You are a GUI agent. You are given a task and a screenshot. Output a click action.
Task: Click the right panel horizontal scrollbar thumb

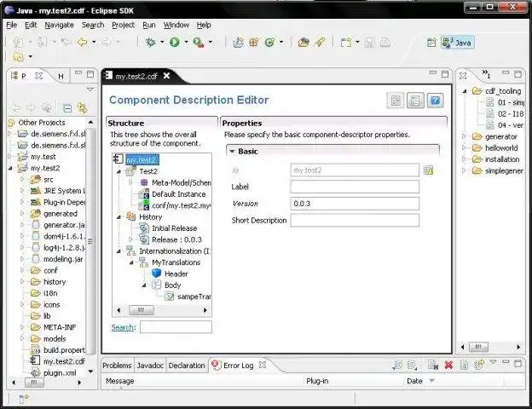478,347
